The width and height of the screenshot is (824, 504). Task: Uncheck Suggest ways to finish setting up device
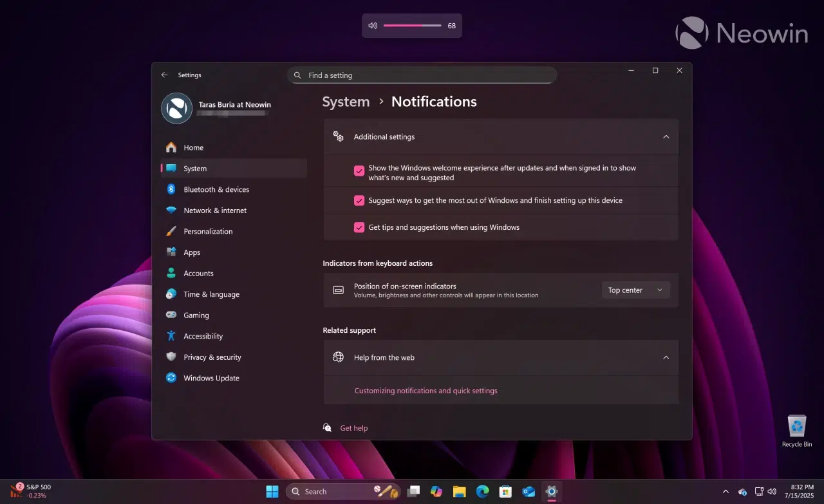[x=359, y=200]
